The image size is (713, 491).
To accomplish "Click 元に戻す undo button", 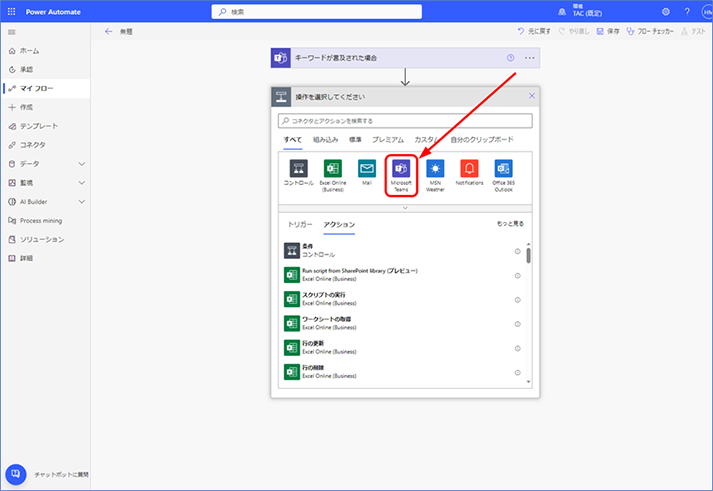I will click(534, 31).
